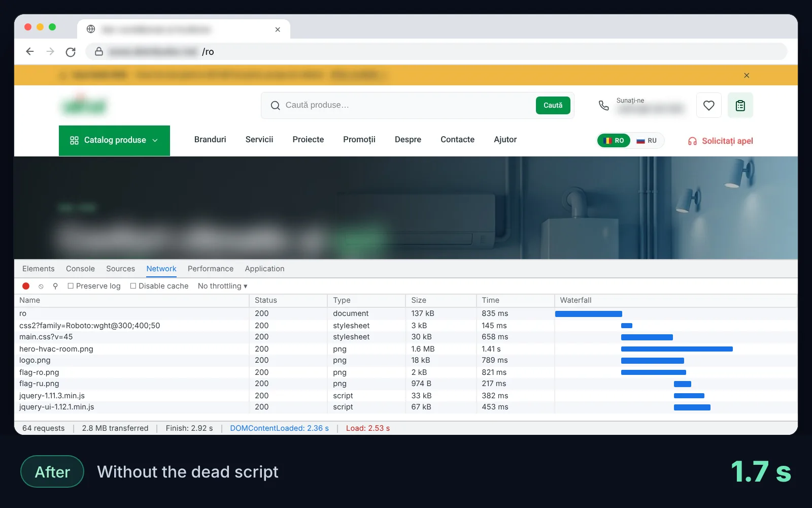Click the browser forward arrow
Image resolution: width=812 pixels, height=508 pixels.
click(x=50, y=51)
